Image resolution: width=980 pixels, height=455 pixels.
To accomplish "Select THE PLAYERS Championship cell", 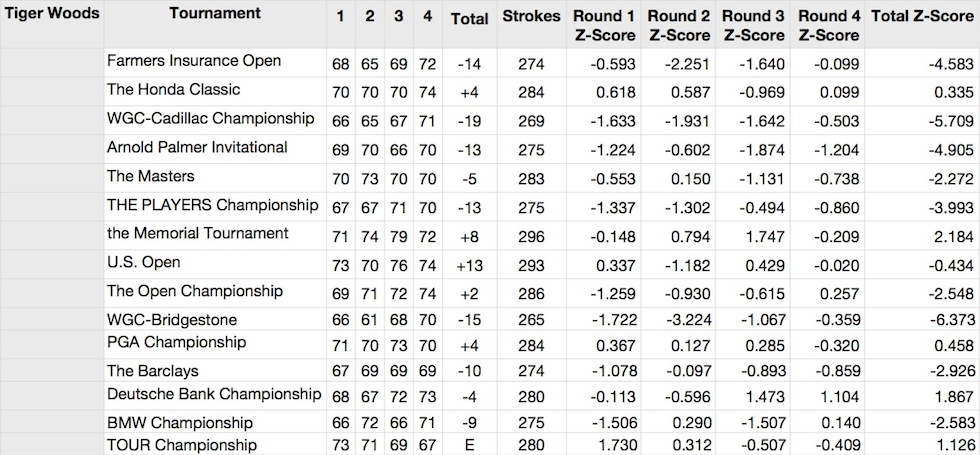I will click(215, 207).
